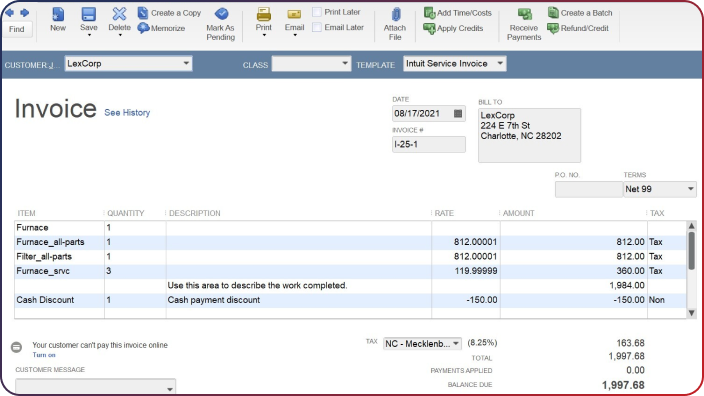Open the See History link
This screenshot has width=704, height=396.
click(x=127, y=113)
